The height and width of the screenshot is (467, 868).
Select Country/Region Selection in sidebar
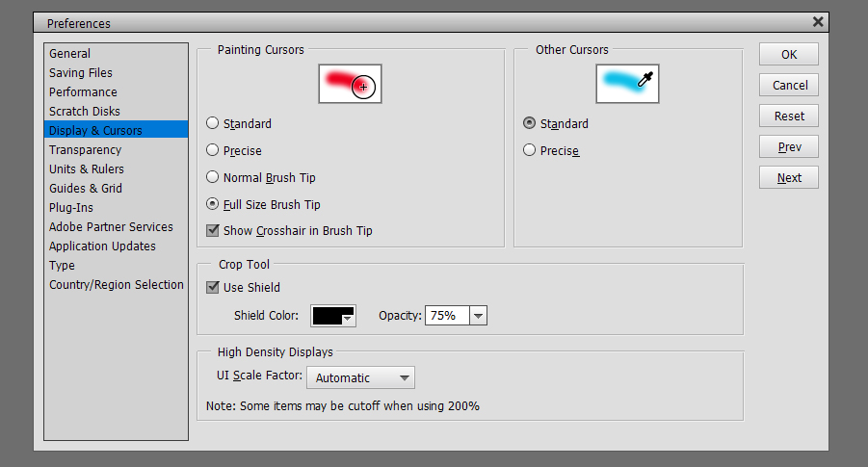click(116, 284)
